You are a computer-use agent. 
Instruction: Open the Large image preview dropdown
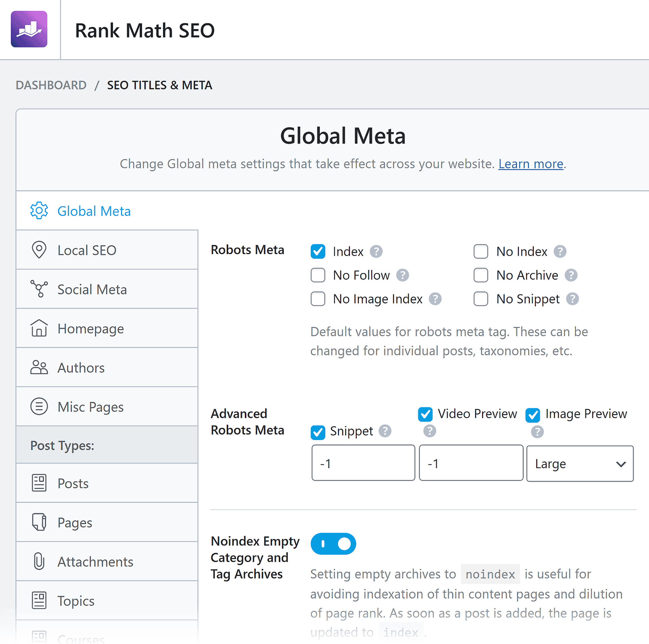click(x=579, y=463)
